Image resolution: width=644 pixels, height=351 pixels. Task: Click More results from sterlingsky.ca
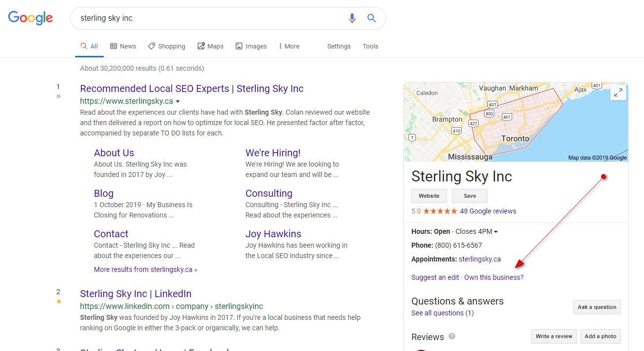point(146,269)
